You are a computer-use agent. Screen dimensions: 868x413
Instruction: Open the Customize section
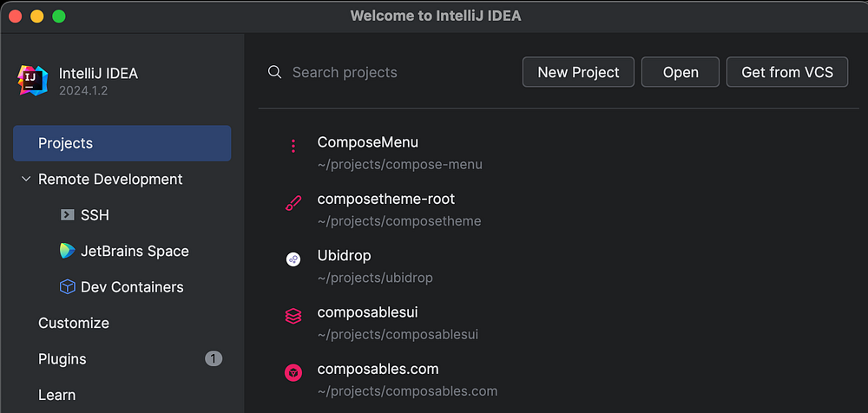pyautogui.click(x=74, y=323)
